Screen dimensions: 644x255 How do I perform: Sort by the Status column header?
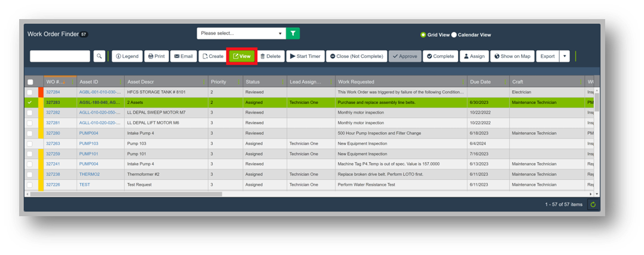click(253, 82)
